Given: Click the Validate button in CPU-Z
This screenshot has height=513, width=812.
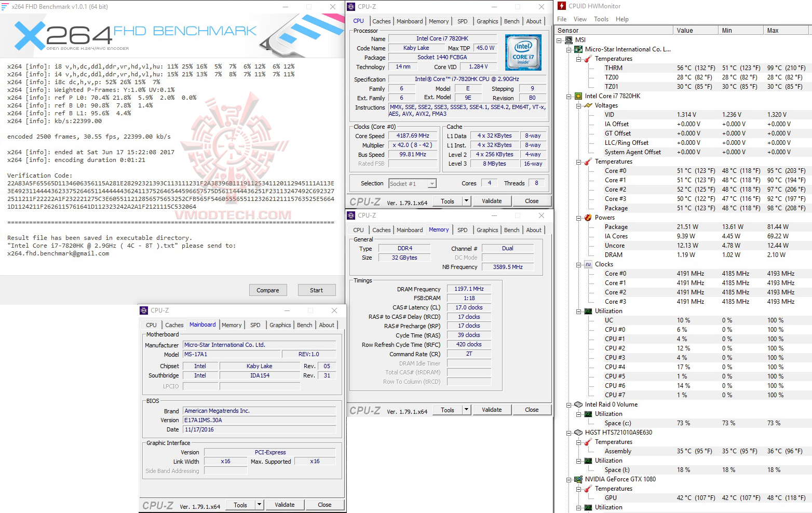Looking at the screenshot, I should click(x=491, y=200).
